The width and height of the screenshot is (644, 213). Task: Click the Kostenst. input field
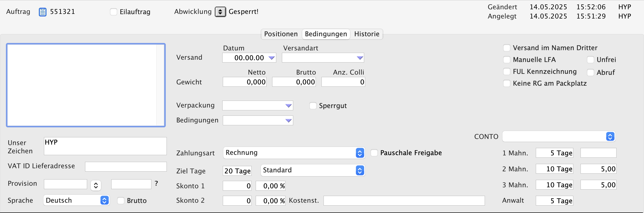(x=404, y=201)
